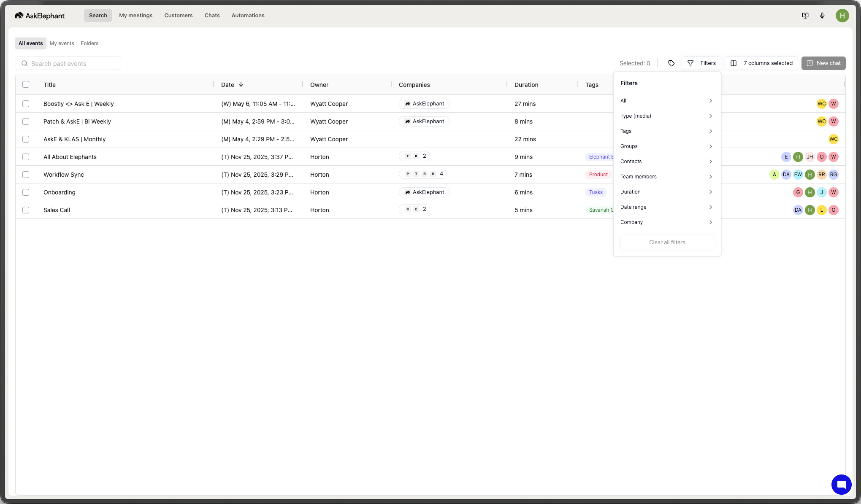Focus the Search past events field

point(68,63)
